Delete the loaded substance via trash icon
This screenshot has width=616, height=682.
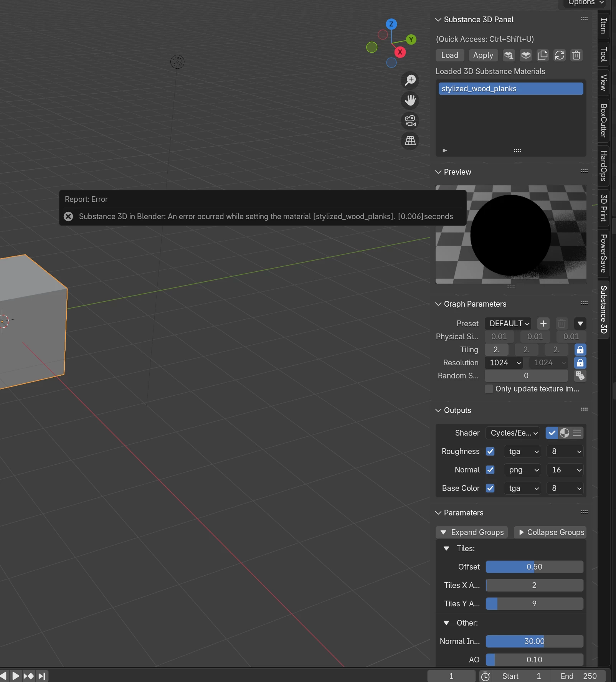pos(576,55)
